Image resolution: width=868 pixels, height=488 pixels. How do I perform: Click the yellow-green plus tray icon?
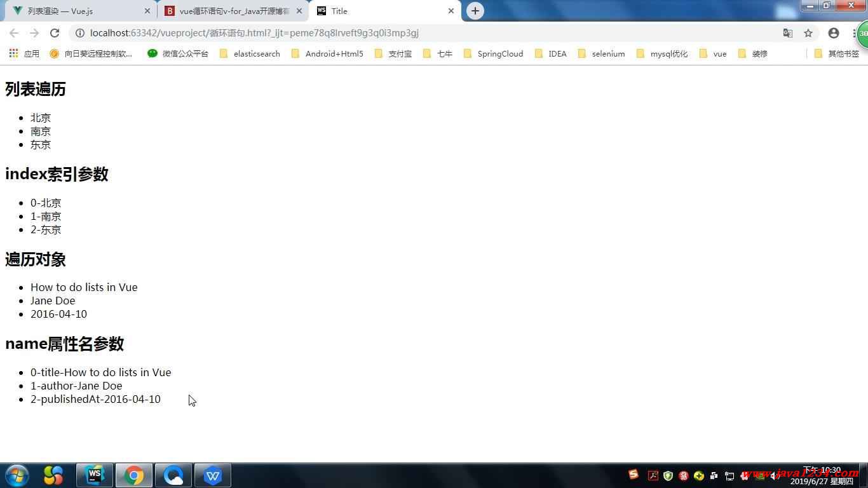click(x=699, y=475)
